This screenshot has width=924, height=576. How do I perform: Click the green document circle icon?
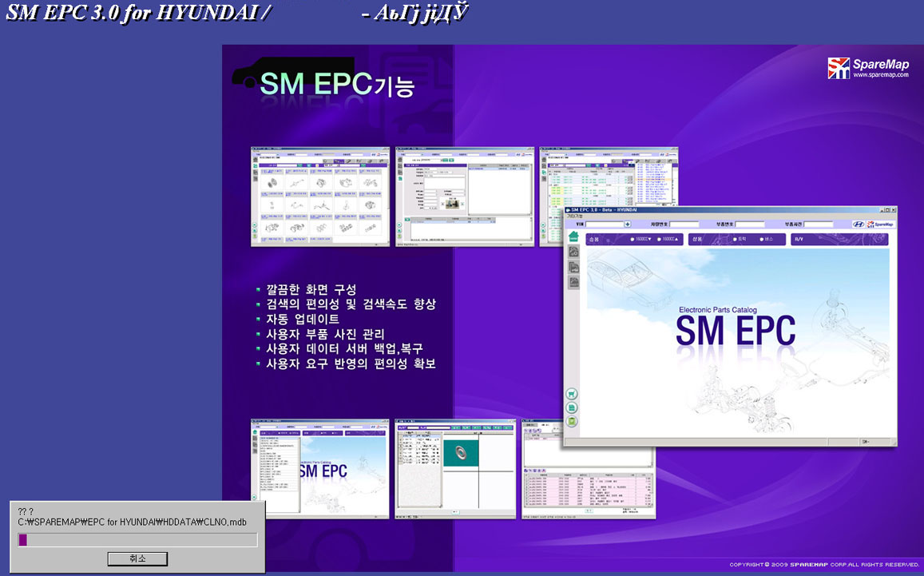[572, 407]
